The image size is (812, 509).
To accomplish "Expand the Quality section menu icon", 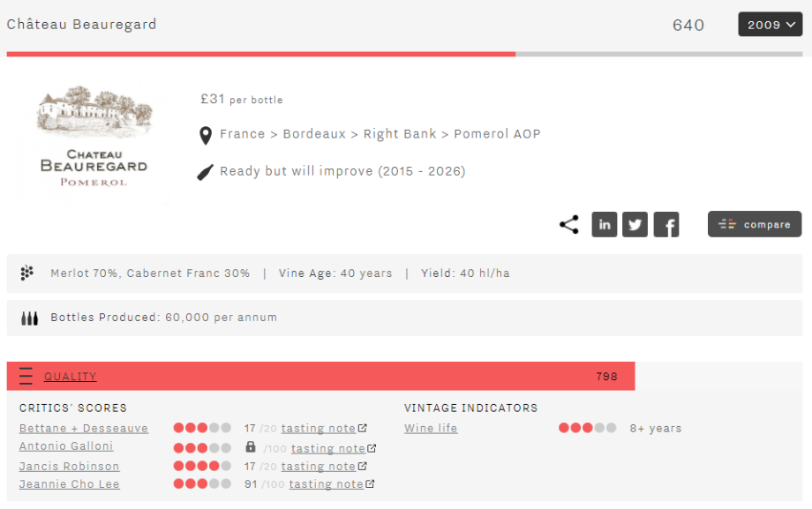I will pos(26,376).
